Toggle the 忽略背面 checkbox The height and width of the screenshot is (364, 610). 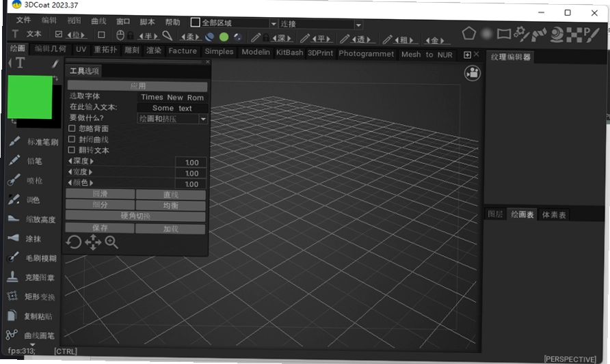72,128
